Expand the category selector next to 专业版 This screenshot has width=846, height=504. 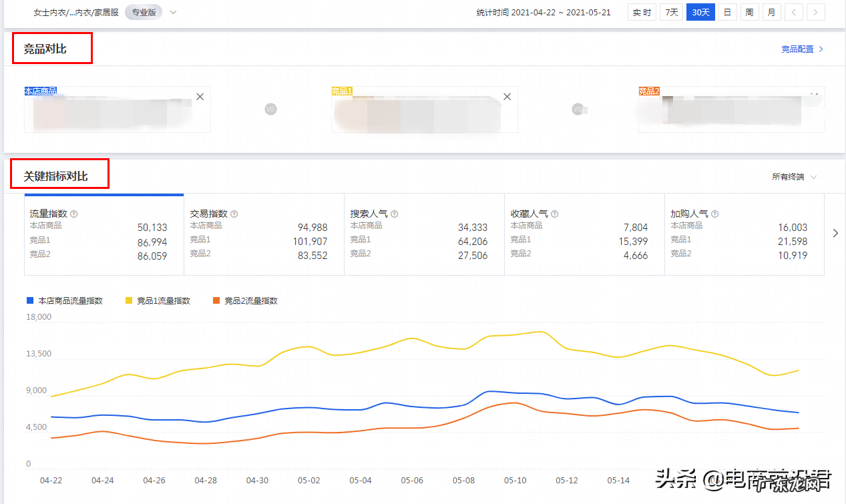click(172, 12)
